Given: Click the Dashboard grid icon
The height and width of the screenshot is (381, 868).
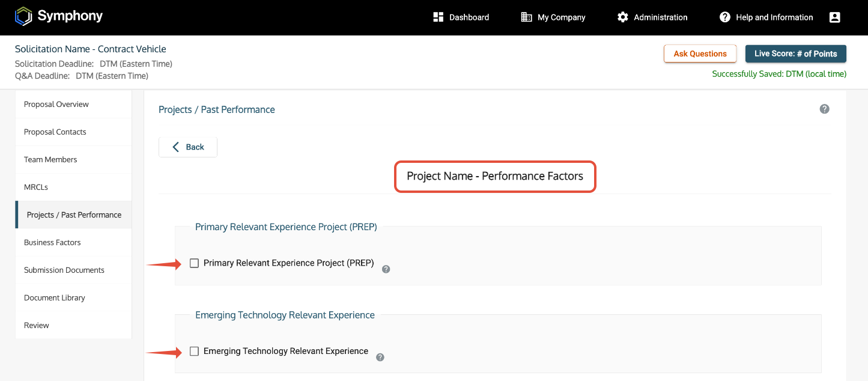Looking at the screenshot, I should tap(438, 17).
